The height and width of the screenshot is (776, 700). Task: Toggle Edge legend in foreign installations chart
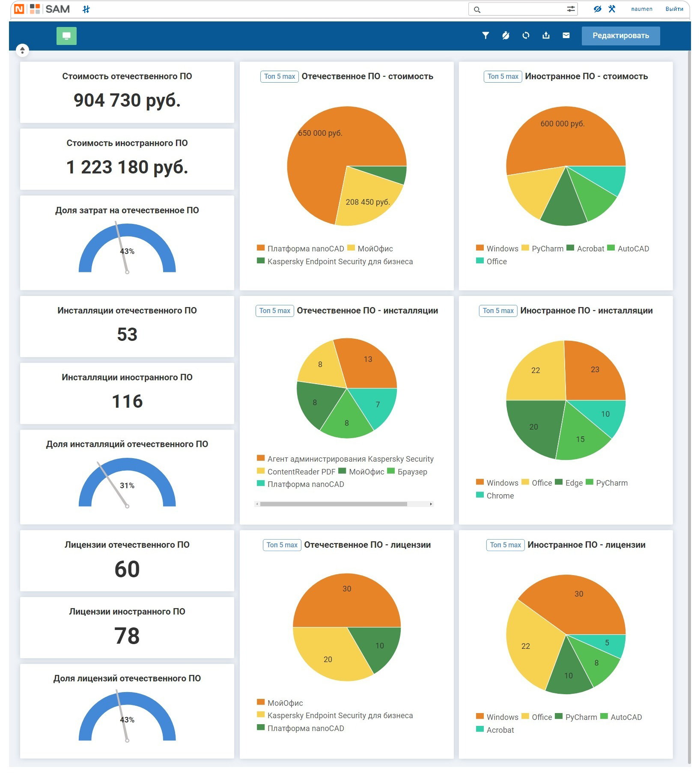pyautogui.click(x=569, y=483)
